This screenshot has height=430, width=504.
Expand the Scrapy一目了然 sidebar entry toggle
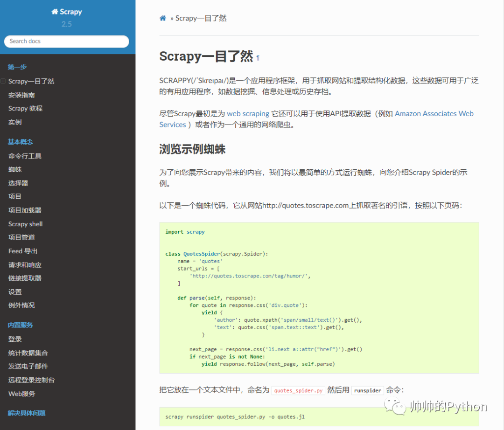click(3, 81)
